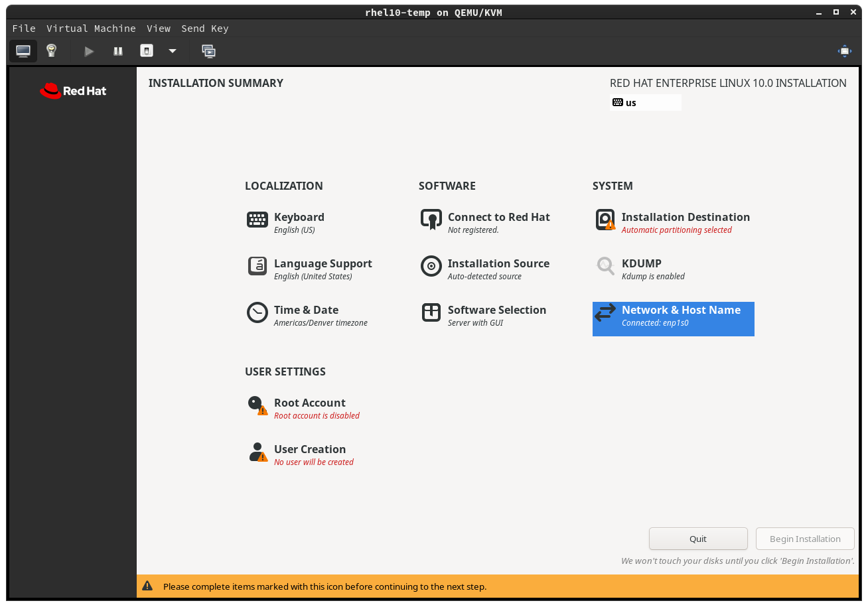Click 'Auto-detected source' status text

click(x=484, y=277)
